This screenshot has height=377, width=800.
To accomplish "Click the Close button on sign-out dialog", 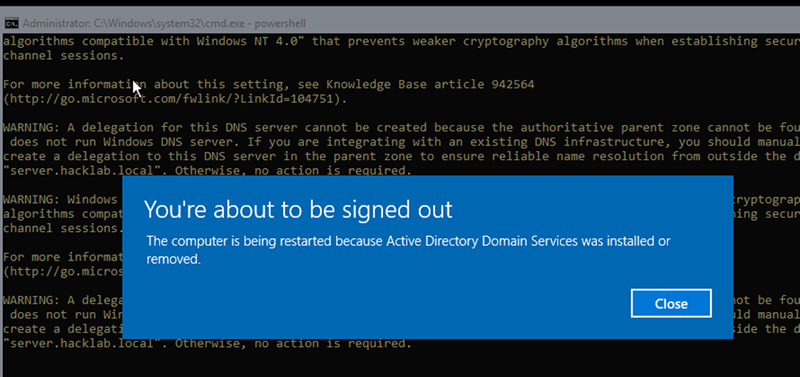I will click(671, 304).
